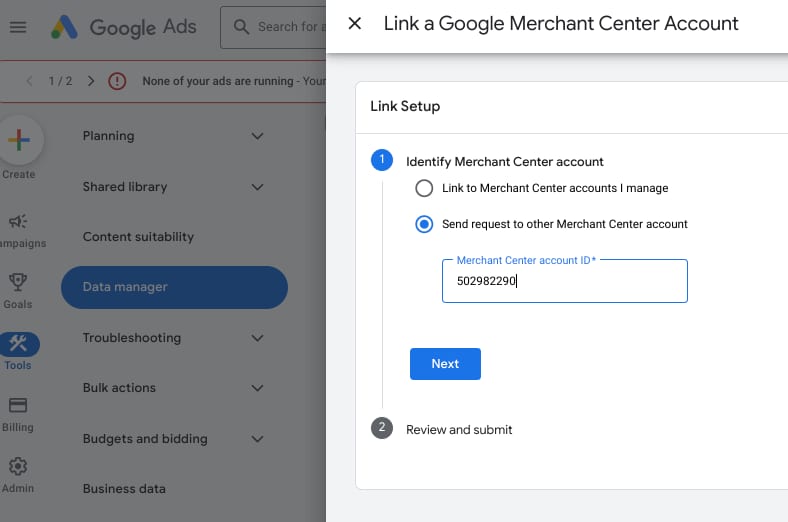Image resolution: width=788 pixels, height=522 pixels.
Task: Close the Link Merchant Center panel
Action: pos(354,23)
